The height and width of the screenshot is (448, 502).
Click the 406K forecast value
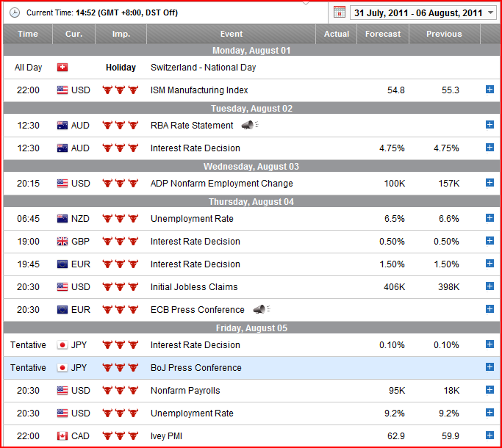pos(395,287)
